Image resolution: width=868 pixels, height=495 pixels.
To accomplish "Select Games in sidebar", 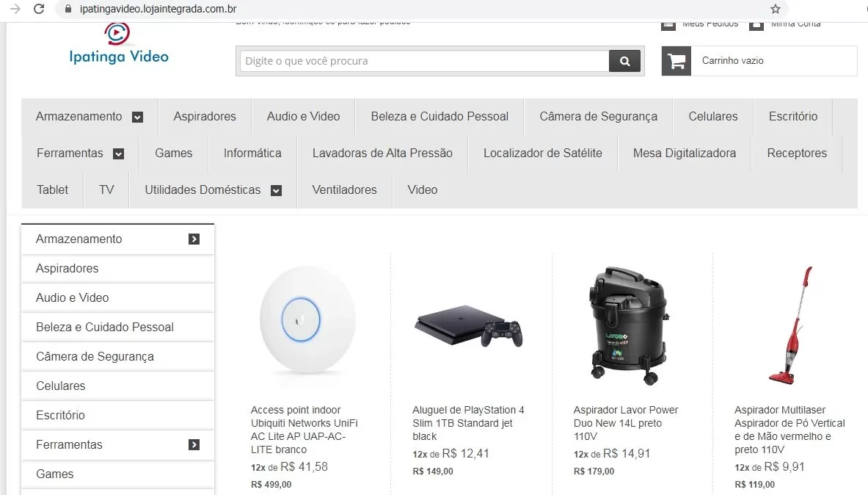I will [x=117, y=474].
